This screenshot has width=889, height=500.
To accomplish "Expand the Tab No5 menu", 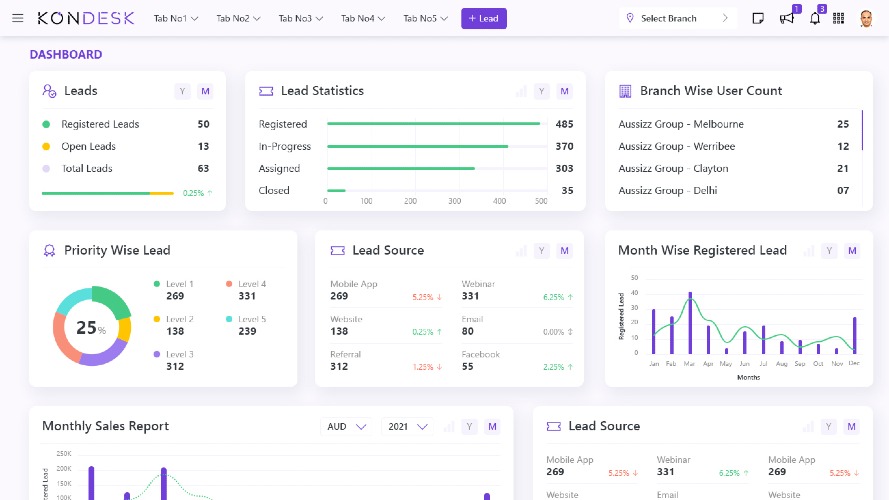I will click(425, 19).
